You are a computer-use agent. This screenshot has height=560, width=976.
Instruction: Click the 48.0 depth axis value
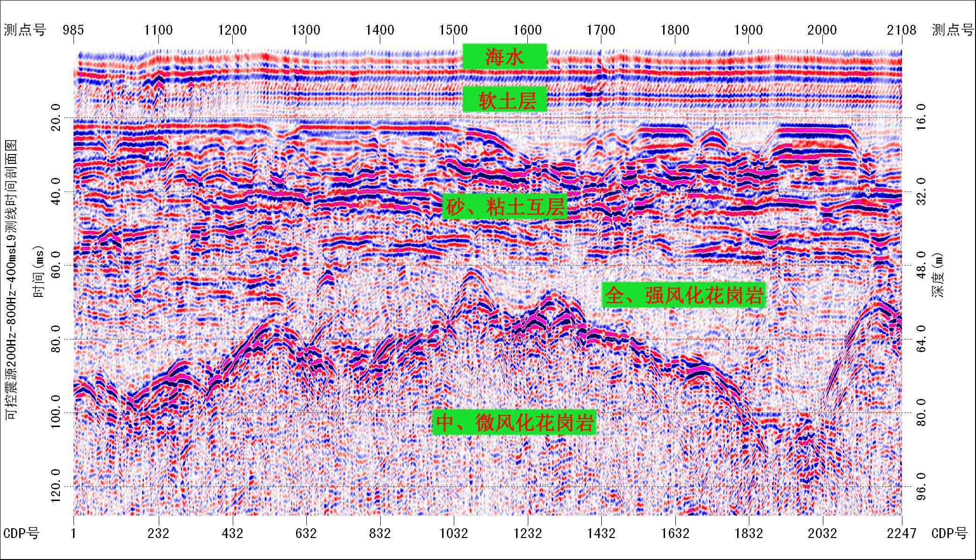coord(921,265)
